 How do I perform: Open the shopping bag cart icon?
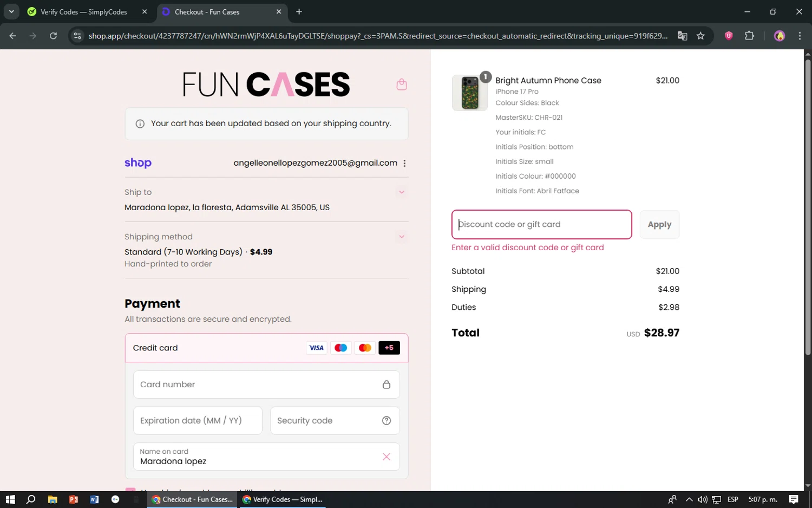click(402, 84)
